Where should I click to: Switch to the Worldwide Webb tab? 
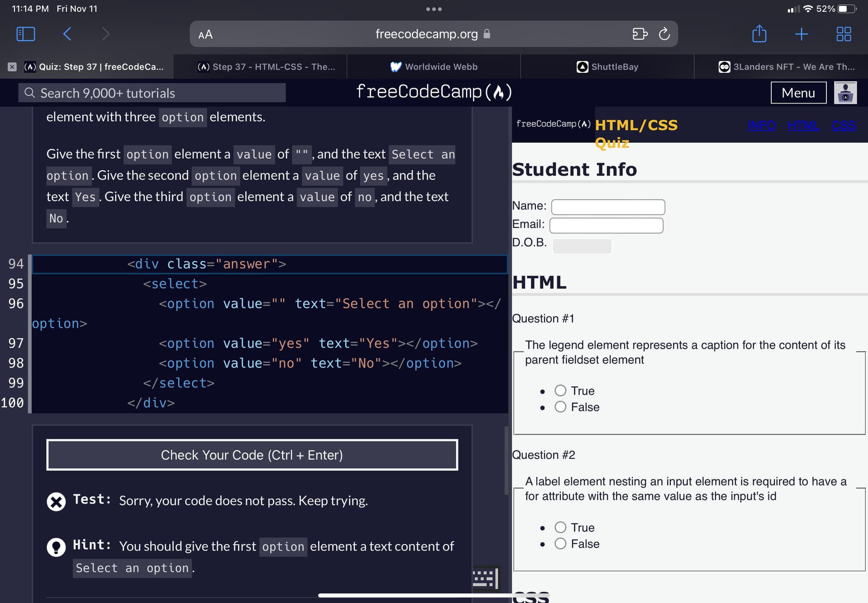[434, 67]
